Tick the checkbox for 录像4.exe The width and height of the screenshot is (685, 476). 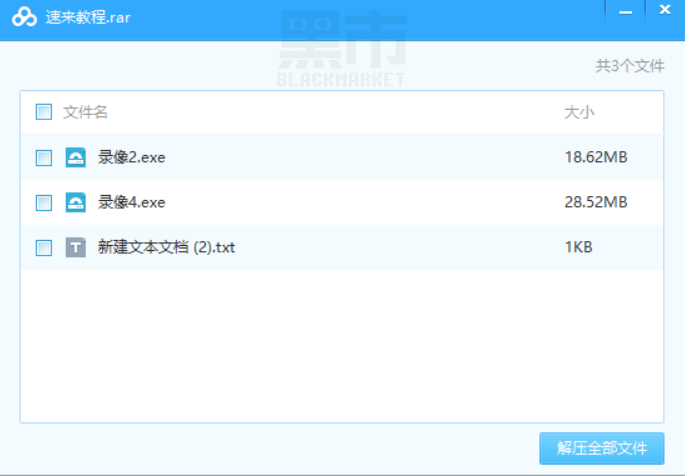coord(44,202)
